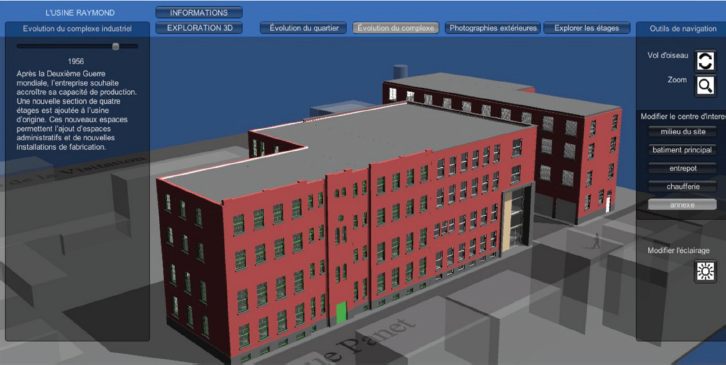Click the green door on the red building

341,311
